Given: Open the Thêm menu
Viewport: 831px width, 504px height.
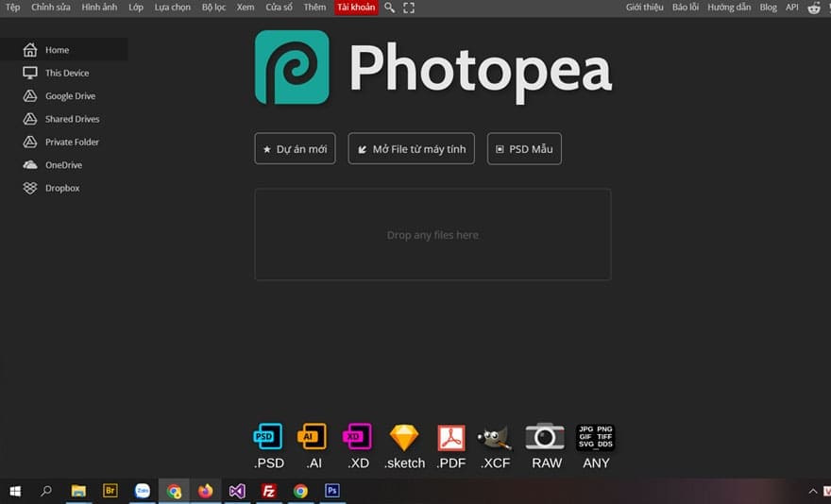Looking at the screenshot, I should pyautogui.click(x=314, y=8).
